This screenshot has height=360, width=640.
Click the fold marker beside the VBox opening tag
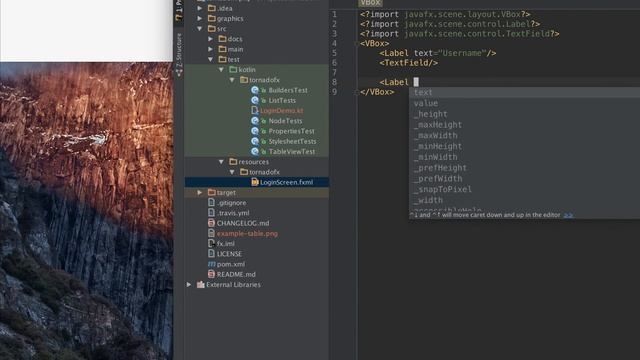coord(356,44)
